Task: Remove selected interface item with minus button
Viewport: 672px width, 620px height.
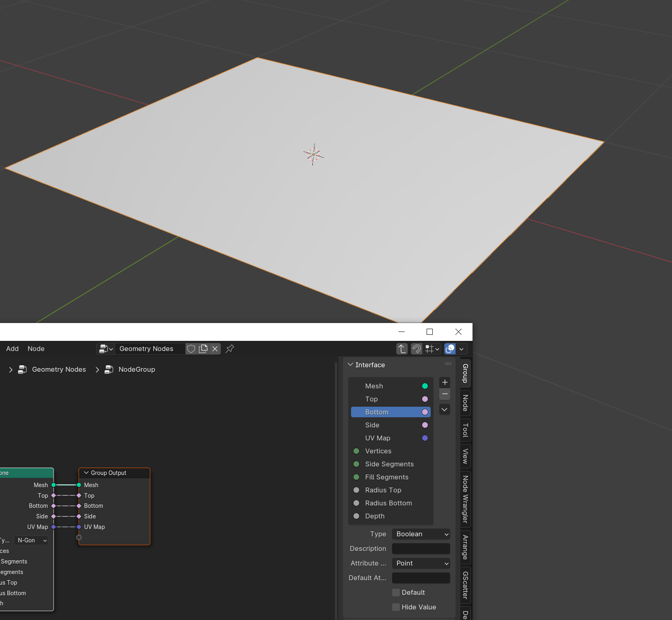Action: coord(445,394)
